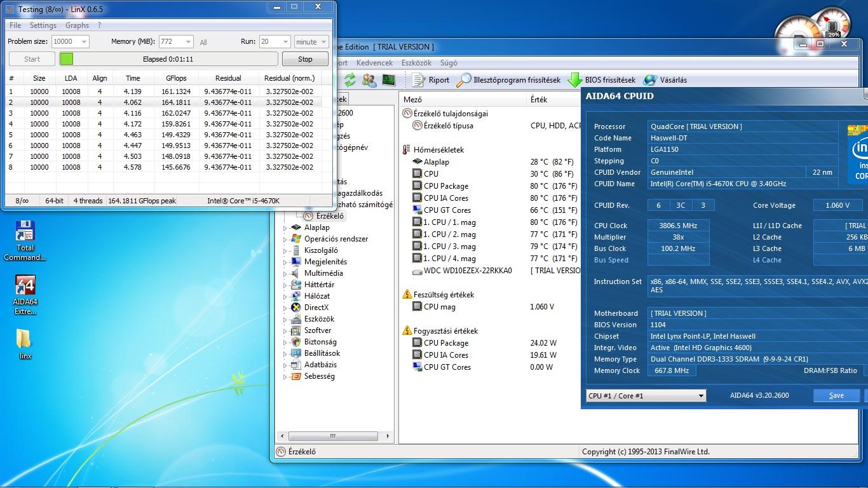Click the two-people icon in AIDA64 toolbar
868x488 pixels.
(369, 79)
